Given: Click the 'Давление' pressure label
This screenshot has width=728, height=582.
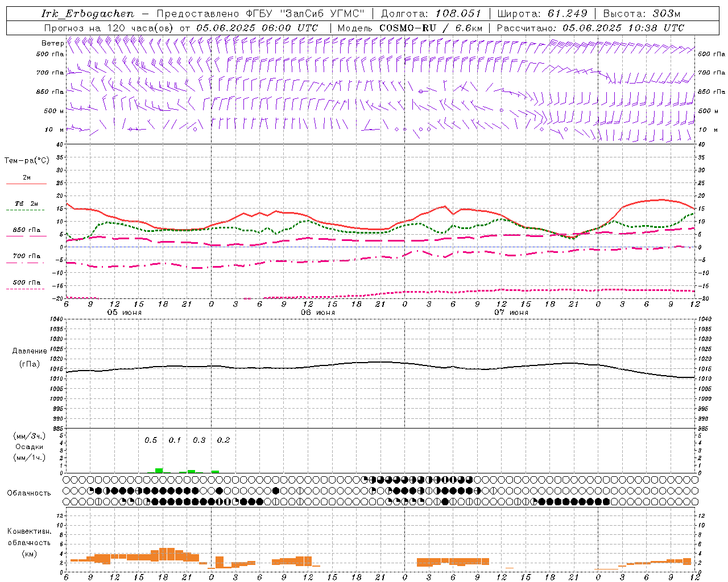Looking at the screenshot, I should point(30,351).
